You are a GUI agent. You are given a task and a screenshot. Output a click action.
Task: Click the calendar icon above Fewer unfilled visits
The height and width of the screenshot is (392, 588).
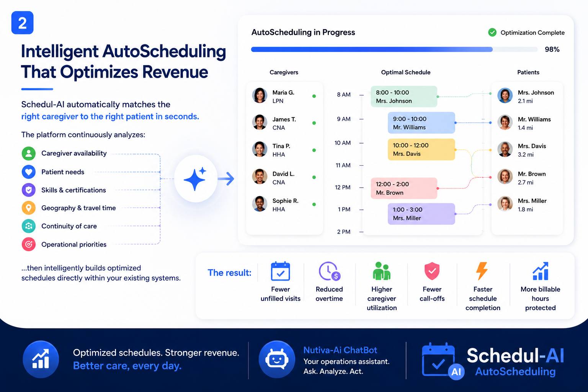click(281, 271)
